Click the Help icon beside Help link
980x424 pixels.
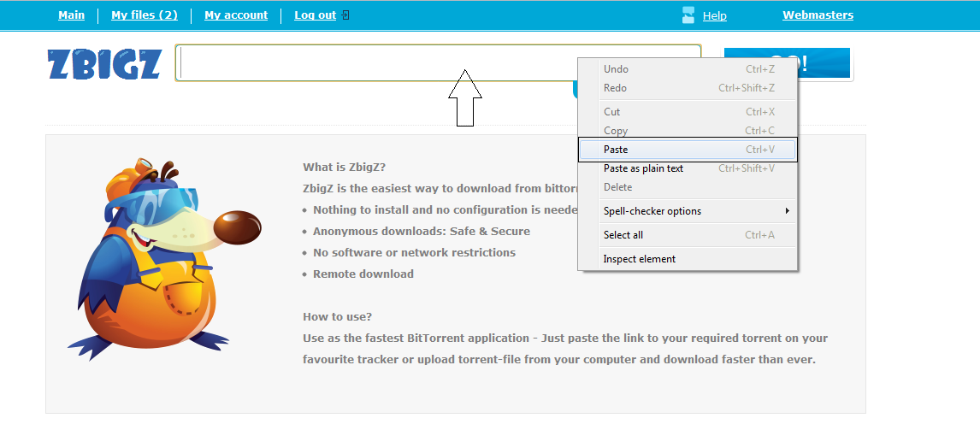[688, 15]
